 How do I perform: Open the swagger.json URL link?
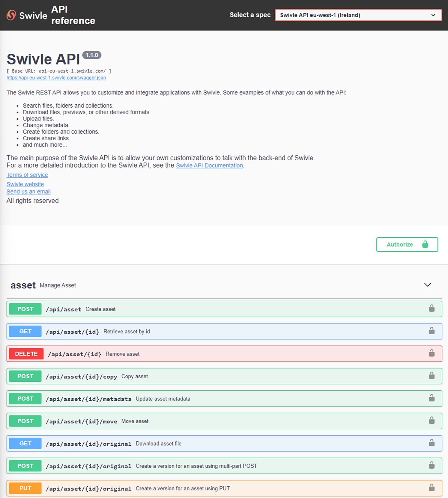pyautogui.click(x=56, y=78)
